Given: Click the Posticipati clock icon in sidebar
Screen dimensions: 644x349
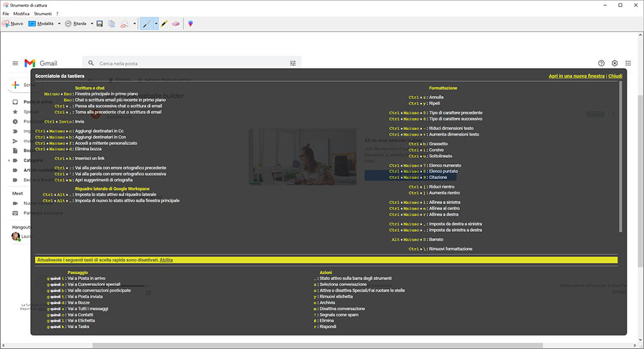Looking at the screenshot, I should [x=15, y=122].
